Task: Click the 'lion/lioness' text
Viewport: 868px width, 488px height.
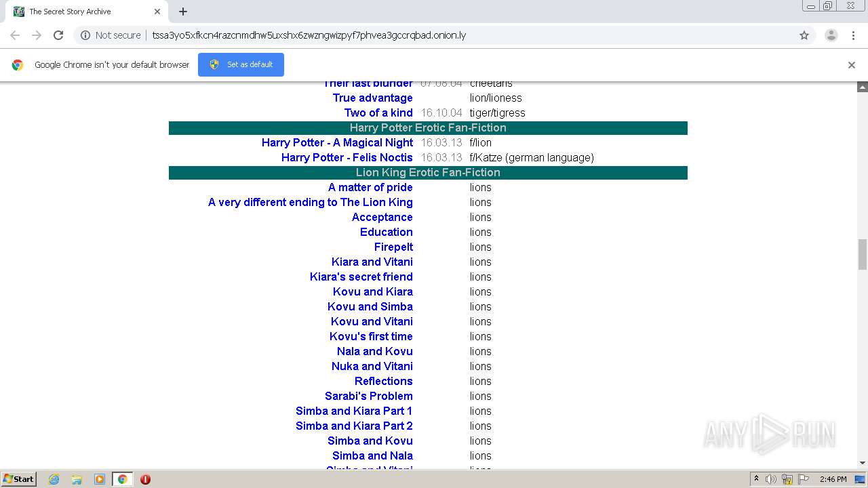Action: click(496, 98)
